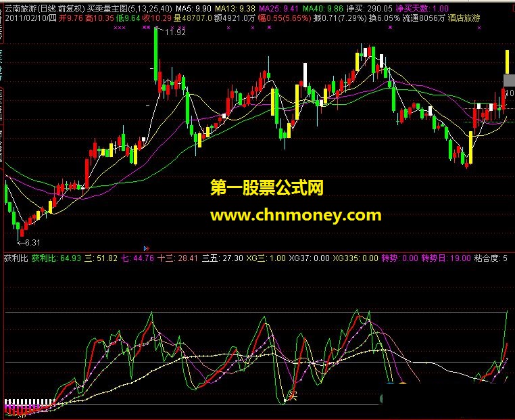This screenshot has width=515, height=420.
Task: Click the 净买: 290.05 readout
Action: [370, 9]
